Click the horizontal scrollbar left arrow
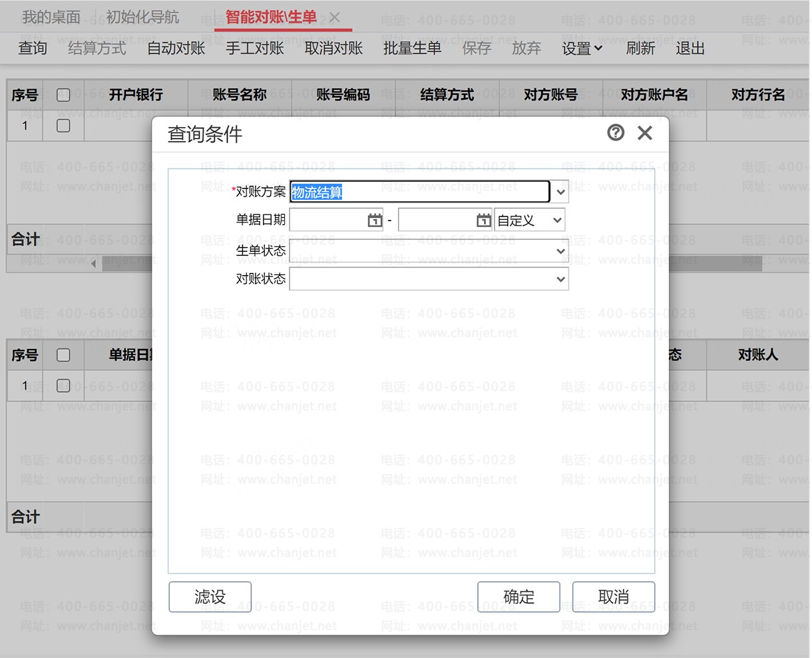 [x=93, y=263]
